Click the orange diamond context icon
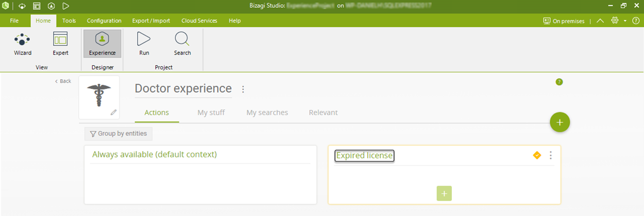Screen dimensions: 644x216 tap(537, 155)
